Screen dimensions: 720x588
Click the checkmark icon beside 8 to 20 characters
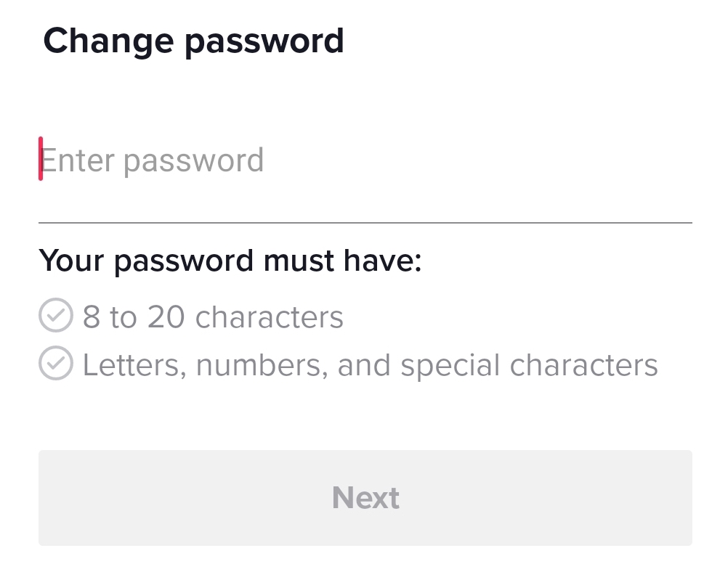coord(55,316)
